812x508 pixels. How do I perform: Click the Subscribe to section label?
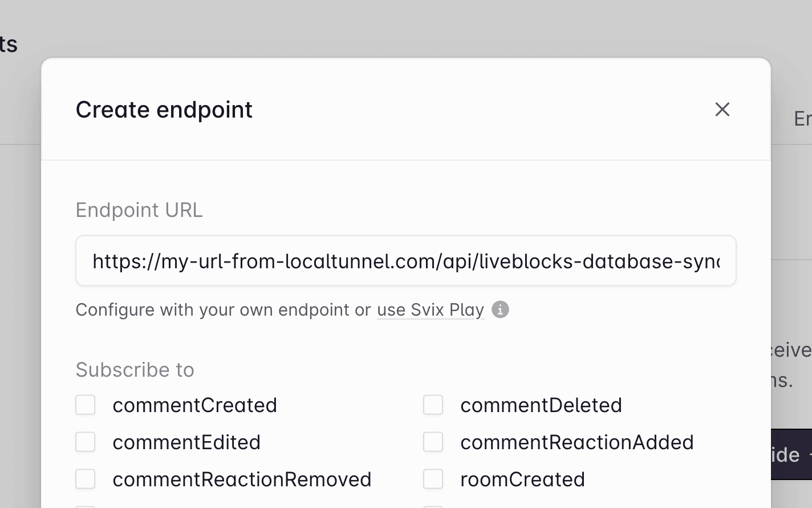click(134, 370)
